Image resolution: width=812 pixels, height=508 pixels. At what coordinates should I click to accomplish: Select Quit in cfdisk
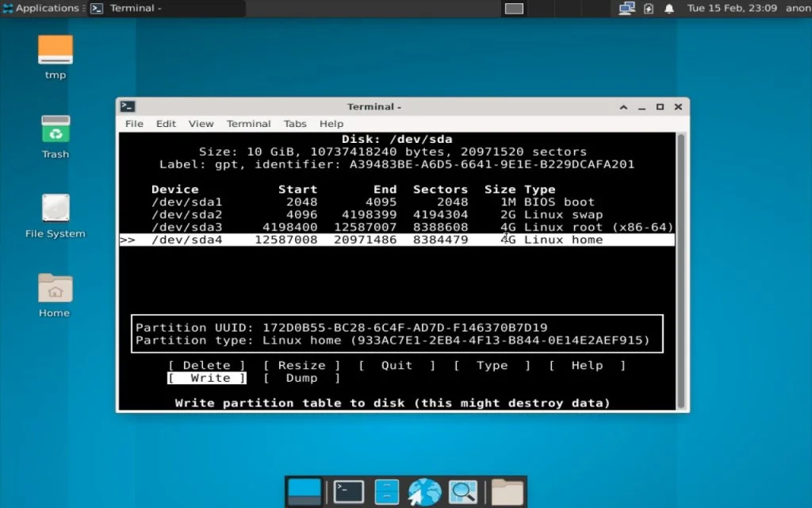pyautogui.click(x=396, y=365)
